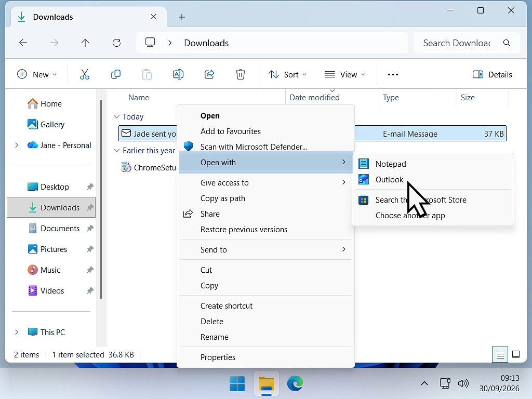Click the Paste clipboard toolbar icon
Image resolution: width=532 pixels, height=399 pixels.
pos(147,74)
